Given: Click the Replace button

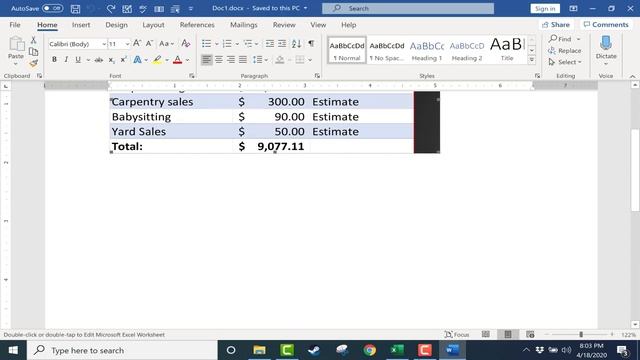Looking at the screenshot, I should tap(565, 51).
